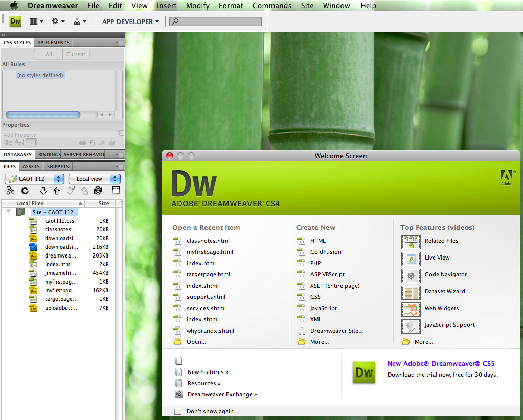Open the Local view dropdown
The width and height of the screenshot is (523, 420).
click(x=95, y=179)
